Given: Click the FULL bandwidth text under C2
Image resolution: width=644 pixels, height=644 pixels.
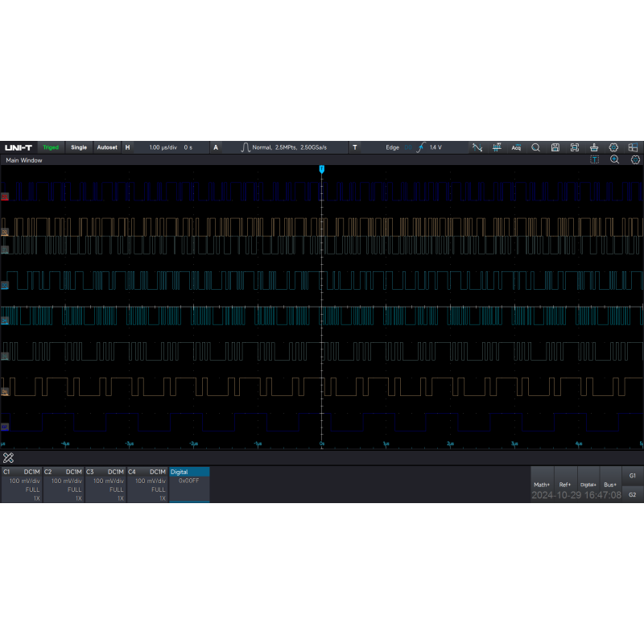Looking at the screenshot, I should point(74,489).
